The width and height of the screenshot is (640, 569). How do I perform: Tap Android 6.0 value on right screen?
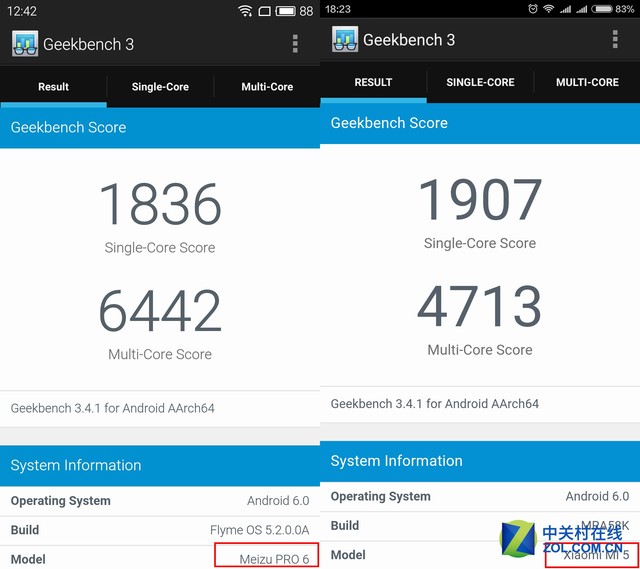coord(597,496)
